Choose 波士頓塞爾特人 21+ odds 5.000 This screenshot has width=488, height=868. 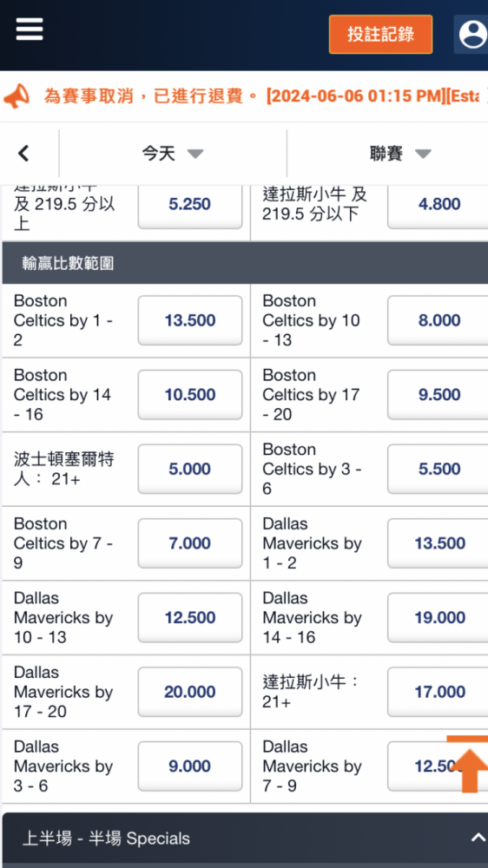[190, 469]
